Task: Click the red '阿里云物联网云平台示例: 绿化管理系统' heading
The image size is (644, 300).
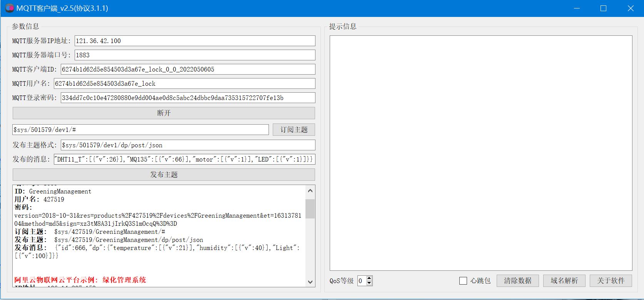Action: (80, 280)
